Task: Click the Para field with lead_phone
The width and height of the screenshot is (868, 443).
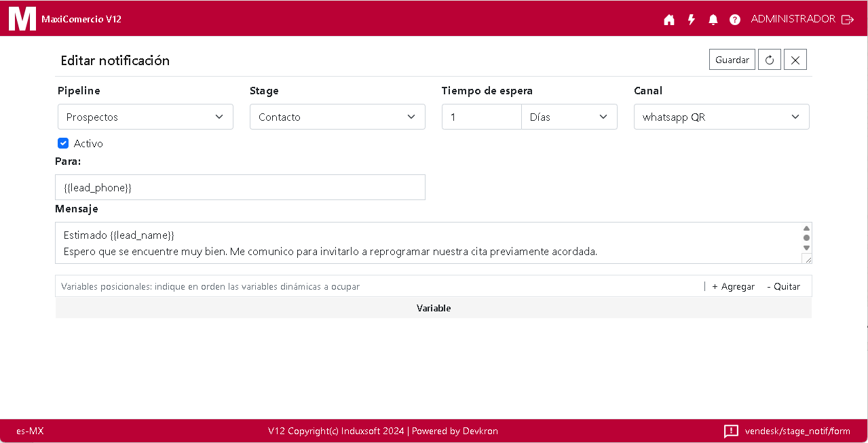Action: [240, 187]
